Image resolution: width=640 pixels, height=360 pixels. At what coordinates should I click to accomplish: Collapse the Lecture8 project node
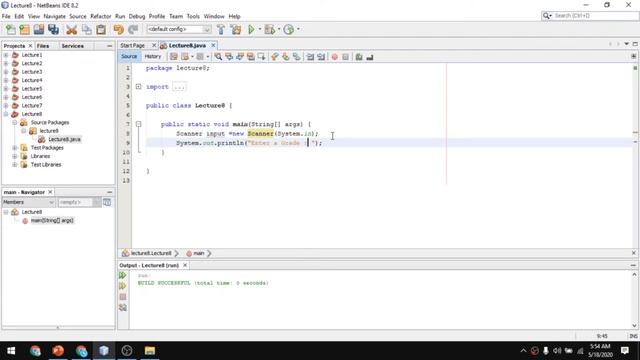pyautogui.click(x=6, y=114)
